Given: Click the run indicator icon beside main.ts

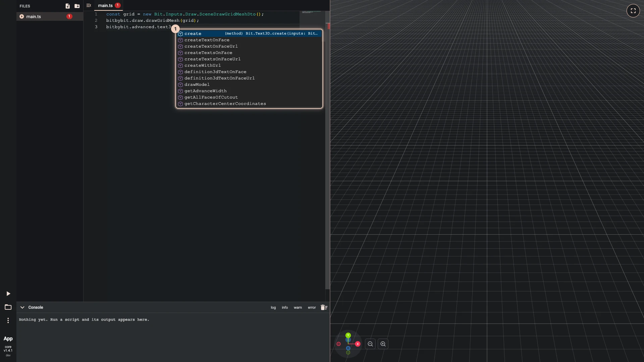Looking at the screenshot, I should coord(21,16).
